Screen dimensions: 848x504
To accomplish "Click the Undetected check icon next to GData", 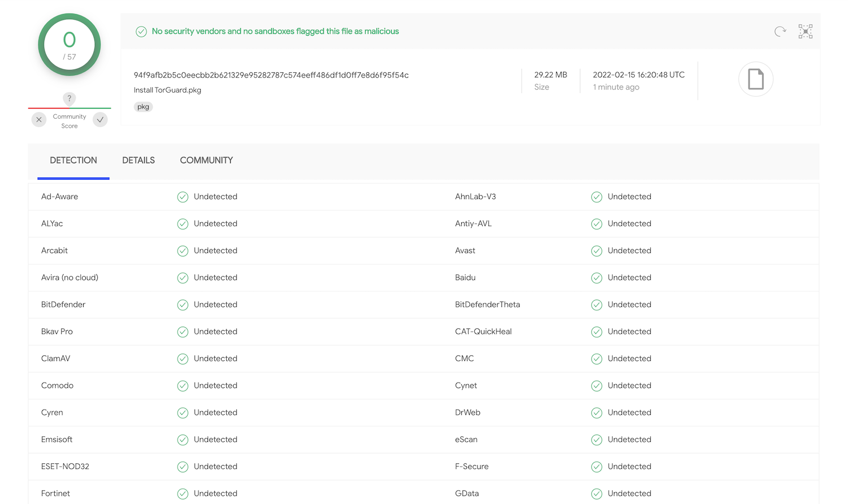I will click(596, 494).
